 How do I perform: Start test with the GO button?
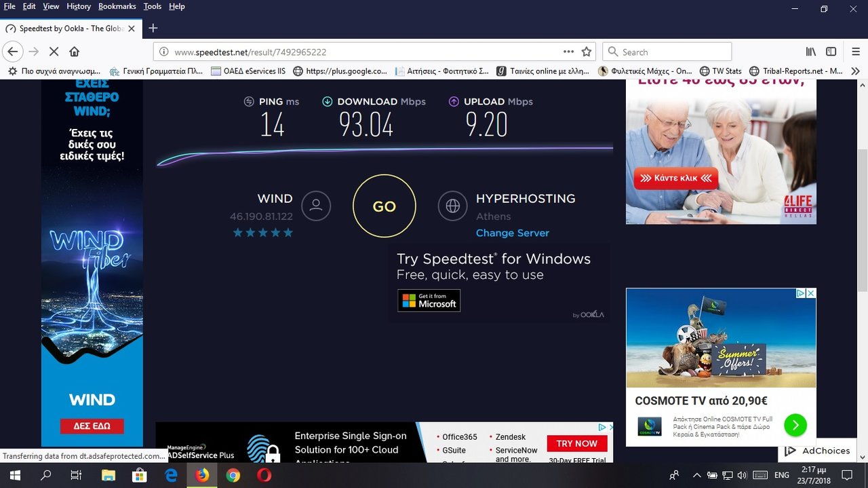384,206
